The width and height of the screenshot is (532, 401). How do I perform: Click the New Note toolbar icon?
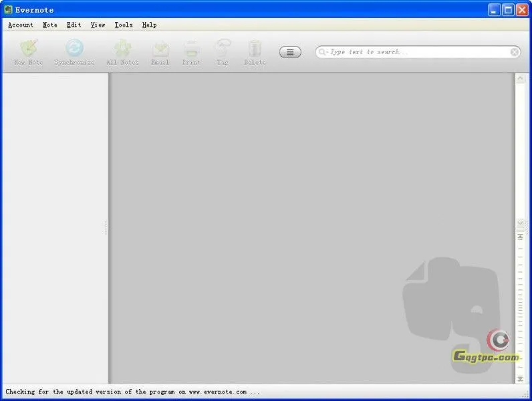pos(28,49)
